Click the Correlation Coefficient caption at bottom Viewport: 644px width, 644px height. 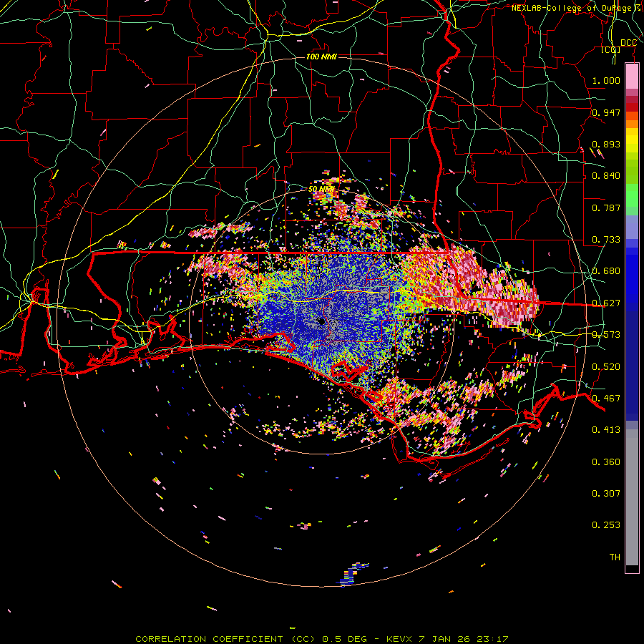point(321,639)
